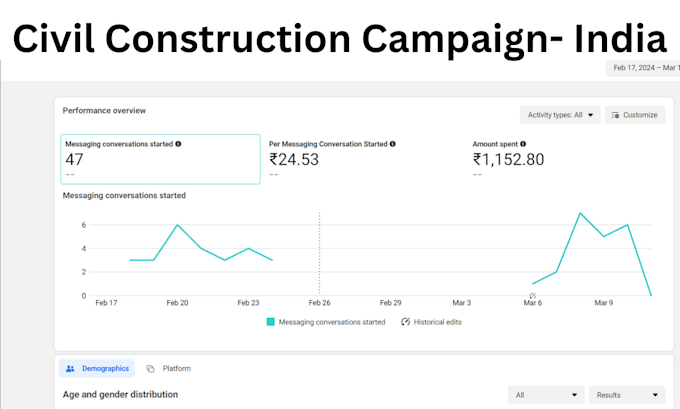Expand the All breakdown dropdown

coord(546,395)
